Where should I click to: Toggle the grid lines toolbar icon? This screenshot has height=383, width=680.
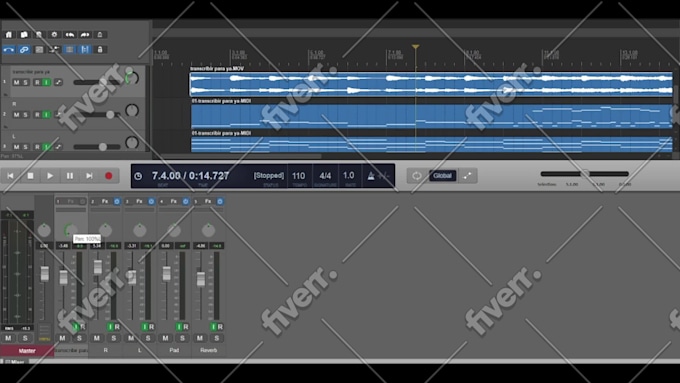[69, 49]
